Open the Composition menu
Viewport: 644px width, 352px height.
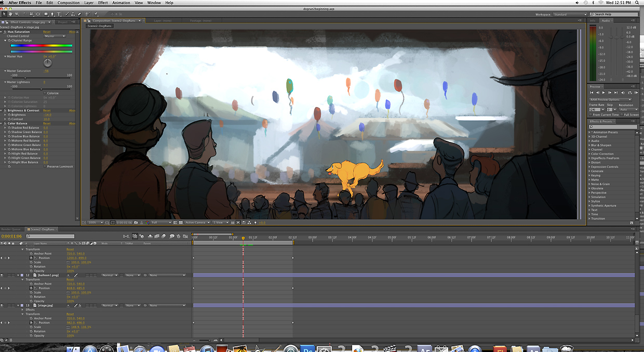pos(69,3)
